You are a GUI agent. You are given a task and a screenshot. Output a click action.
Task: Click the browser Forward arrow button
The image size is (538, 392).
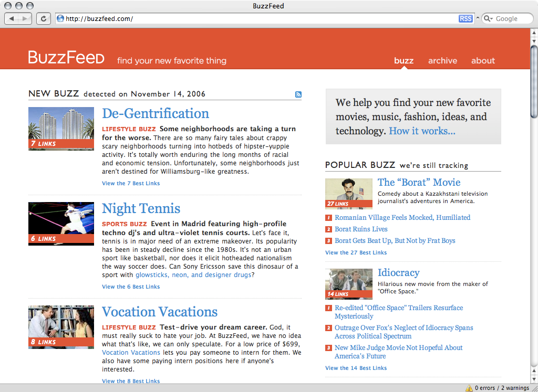coord(25,18)
